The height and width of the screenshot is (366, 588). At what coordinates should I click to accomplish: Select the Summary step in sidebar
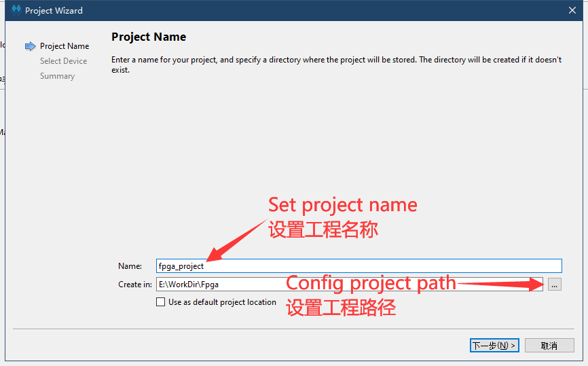pyautogui.click(x=58, y=76)
